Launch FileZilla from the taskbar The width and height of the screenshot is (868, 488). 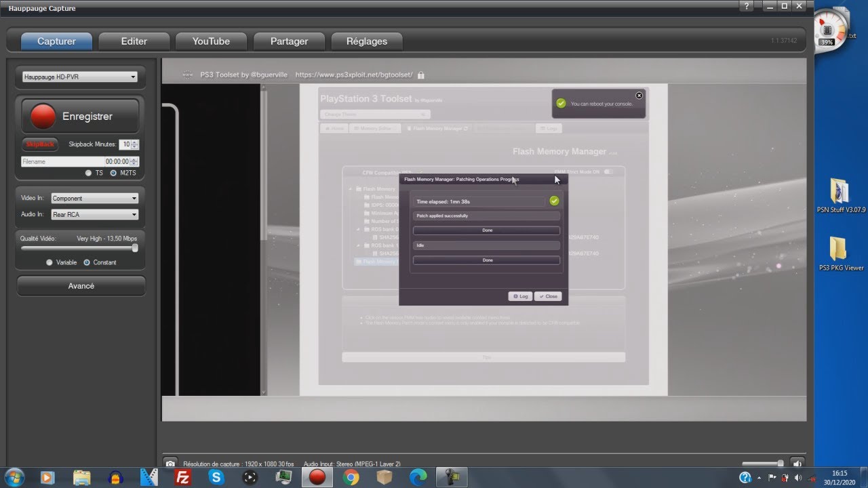(x=182, y=477)
